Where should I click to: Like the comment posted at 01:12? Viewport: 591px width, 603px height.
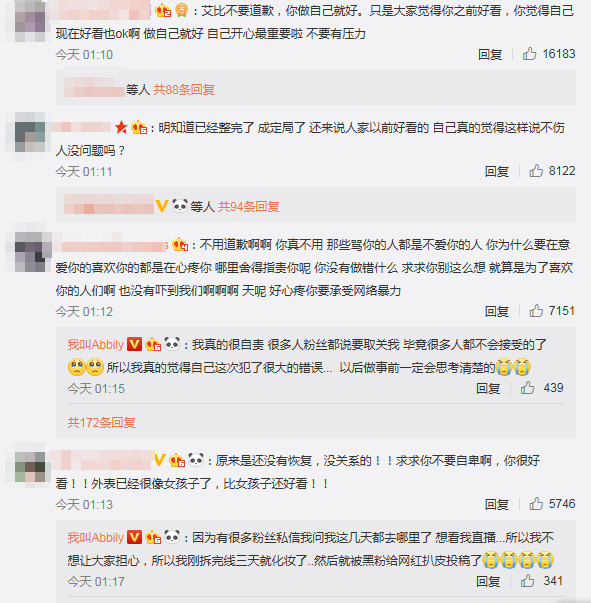click(536, 311)
